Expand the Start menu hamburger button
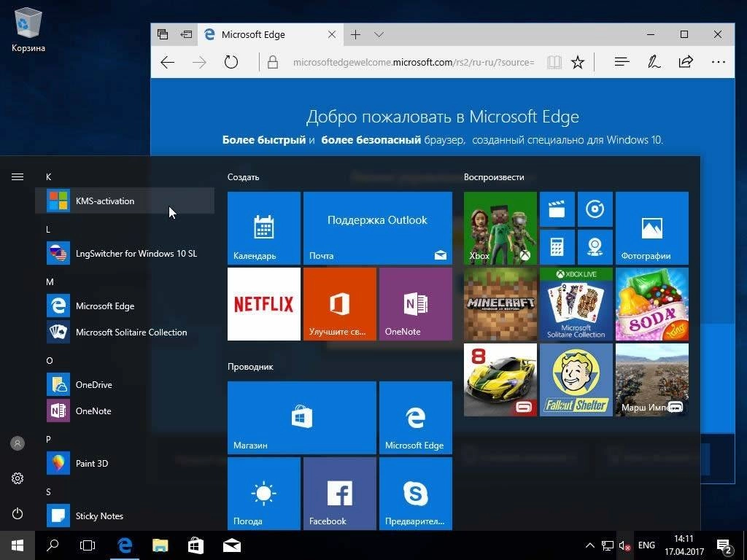The height and width of the screenshot is (560, 747). tap(18, 177)
